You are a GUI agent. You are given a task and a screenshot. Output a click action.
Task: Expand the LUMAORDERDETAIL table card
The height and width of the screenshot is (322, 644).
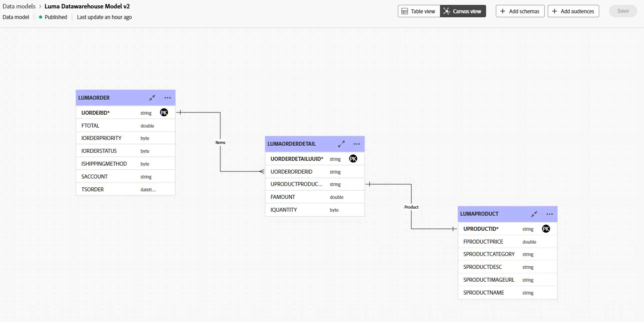pos(342,144)
